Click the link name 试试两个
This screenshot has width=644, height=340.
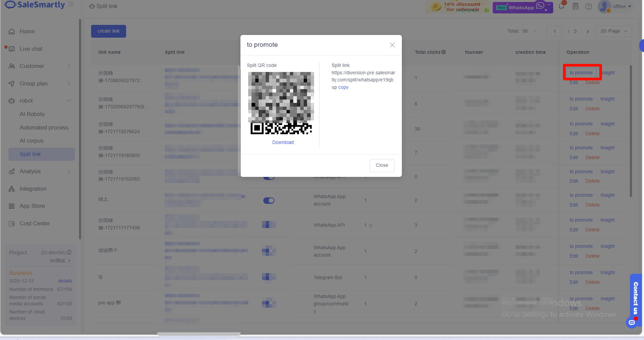click(108, 250)
